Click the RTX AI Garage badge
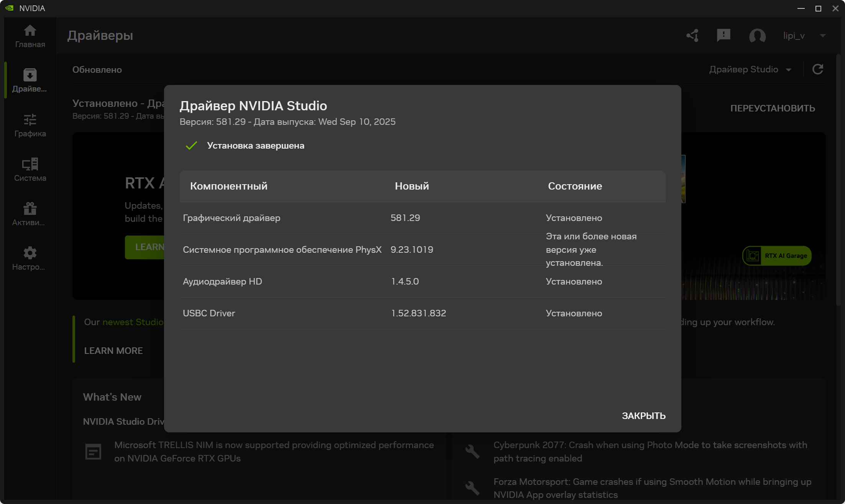 [x=777, y=256]
